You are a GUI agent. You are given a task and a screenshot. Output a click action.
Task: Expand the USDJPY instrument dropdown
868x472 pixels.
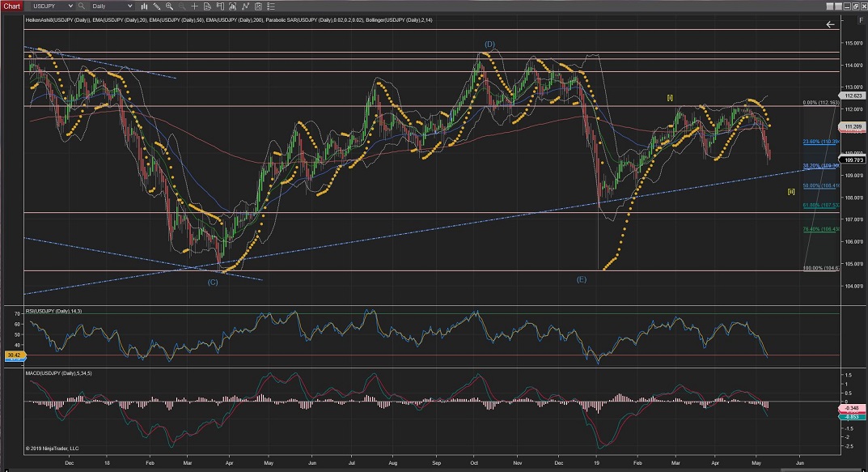pos(70,6)
